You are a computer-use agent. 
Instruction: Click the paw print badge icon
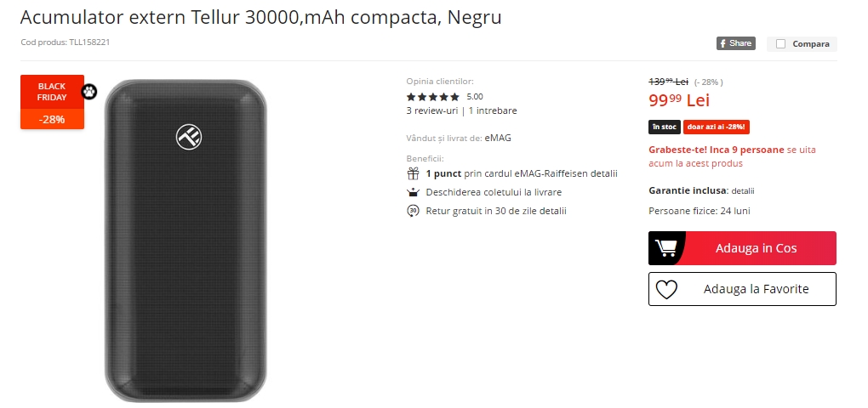coord(89,91)
